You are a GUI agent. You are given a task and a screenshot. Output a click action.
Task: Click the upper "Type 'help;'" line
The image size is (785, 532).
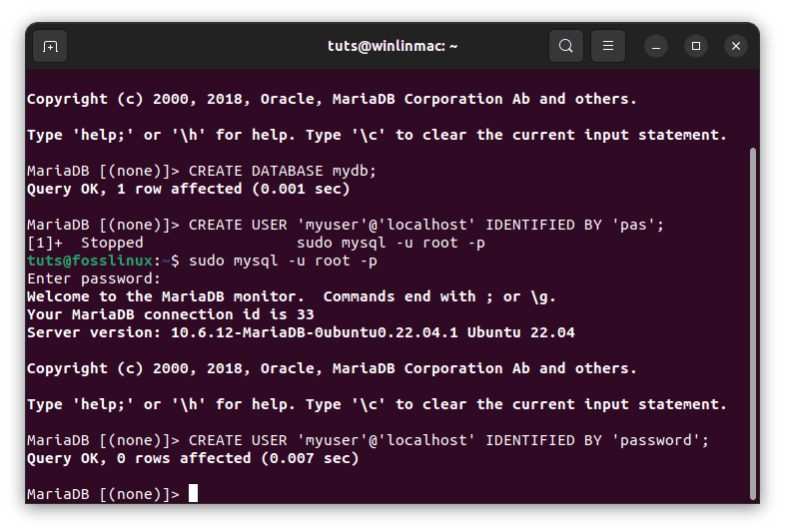[x=377, y=135]
